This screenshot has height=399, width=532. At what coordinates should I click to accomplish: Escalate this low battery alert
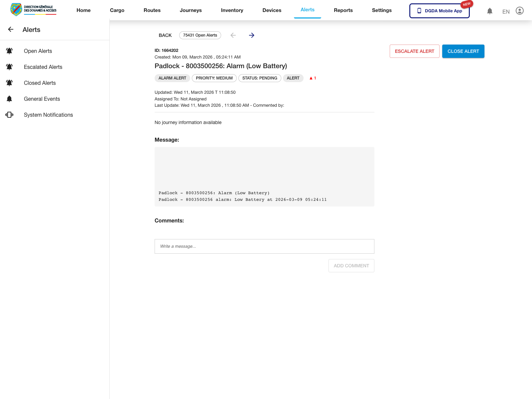pyautogui.click(x=414, y=51)
